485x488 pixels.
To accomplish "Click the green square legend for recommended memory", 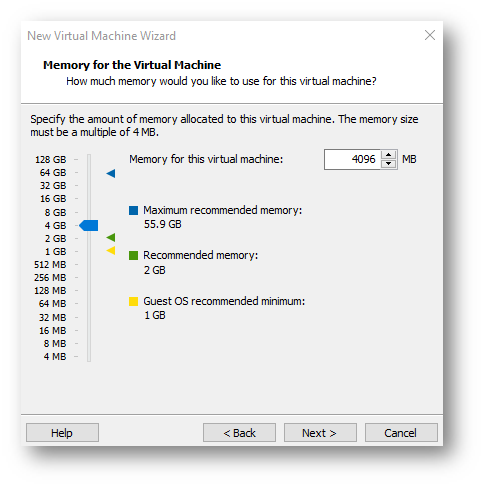I will [x=133, y=255].
